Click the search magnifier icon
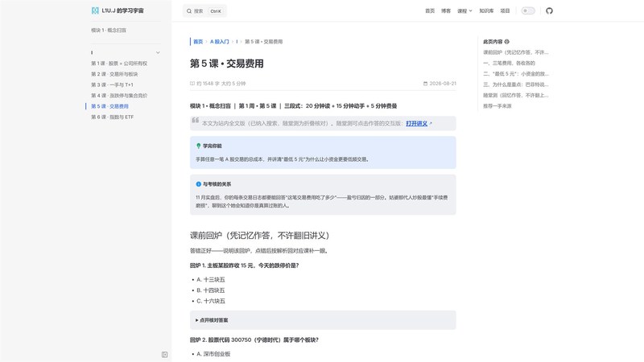The width and height of the screenshot is (644, 362). (x=189, y=11)
